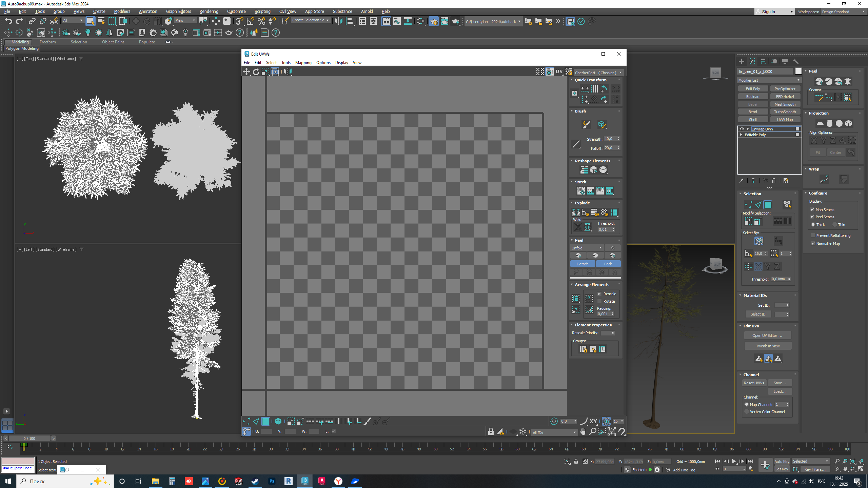Select the Thin seam display radio button
The image size is (868, 488).
pyautogui.click(x=835, y=225)
